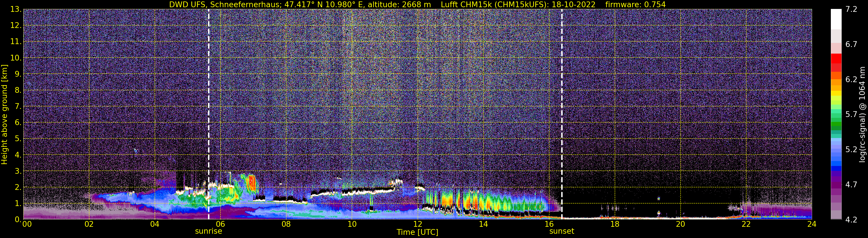Click the red high-backscatter patch near 07 UTC
The width and height of the screenshot is (868, 238).
[x=251, y=184]
